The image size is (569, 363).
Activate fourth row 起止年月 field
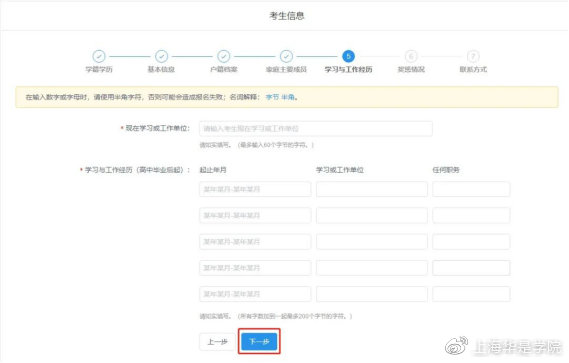(255, 268)
